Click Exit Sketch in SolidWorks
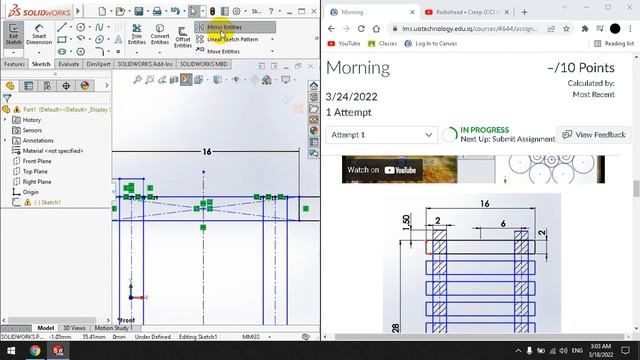This screenshot has height=360, width=640. pyautogui.click(x=13, y=34)
